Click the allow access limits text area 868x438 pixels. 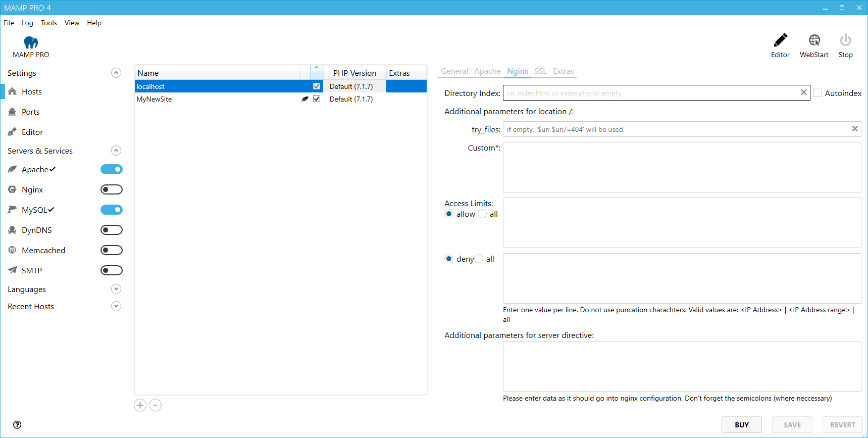pos(682,223)
